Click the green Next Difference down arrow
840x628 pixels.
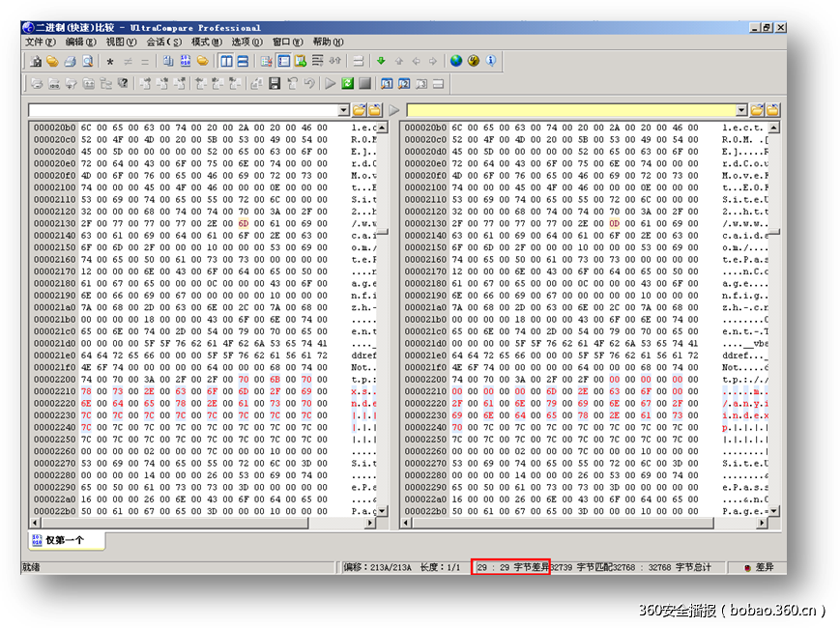click(x=381, y=62)
